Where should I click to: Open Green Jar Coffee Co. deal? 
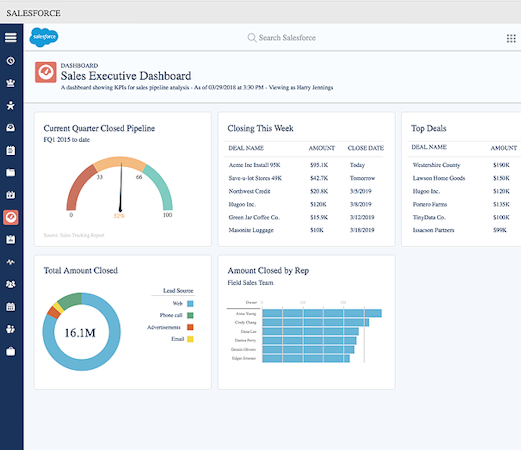coord(254,217)
